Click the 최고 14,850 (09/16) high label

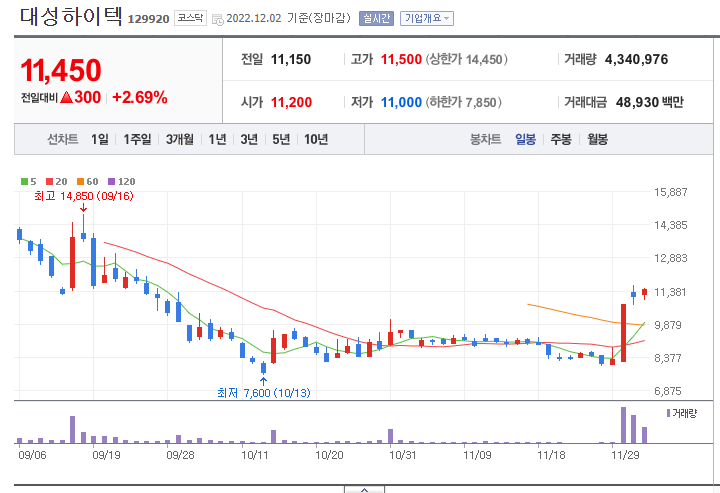pos(84,196)
